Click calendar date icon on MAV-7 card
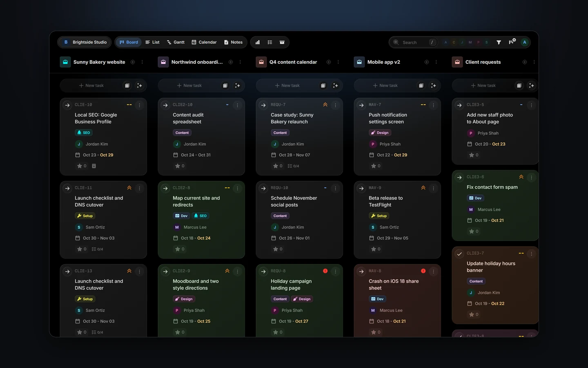The image size is (588, 368). pyautogui.click(x=372, y=155)
